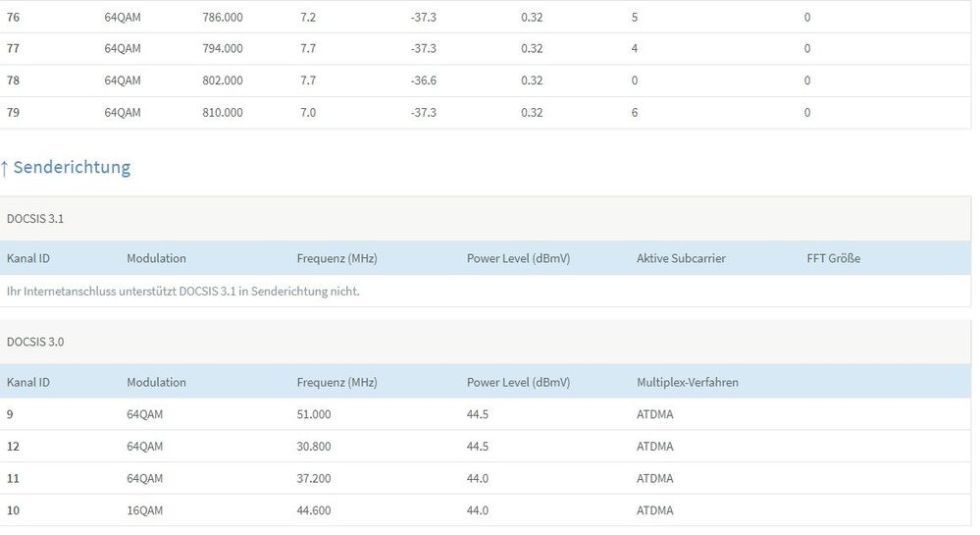Click the 30.800 frequency value
Image resolution: width=980 pixels, height=535 pixels.
[314, 447]
